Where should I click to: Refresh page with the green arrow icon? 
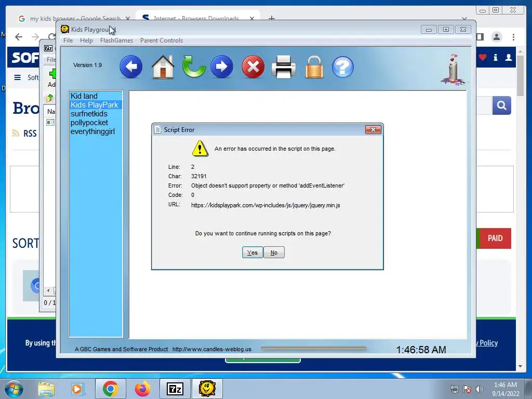(x=193, y=67)
